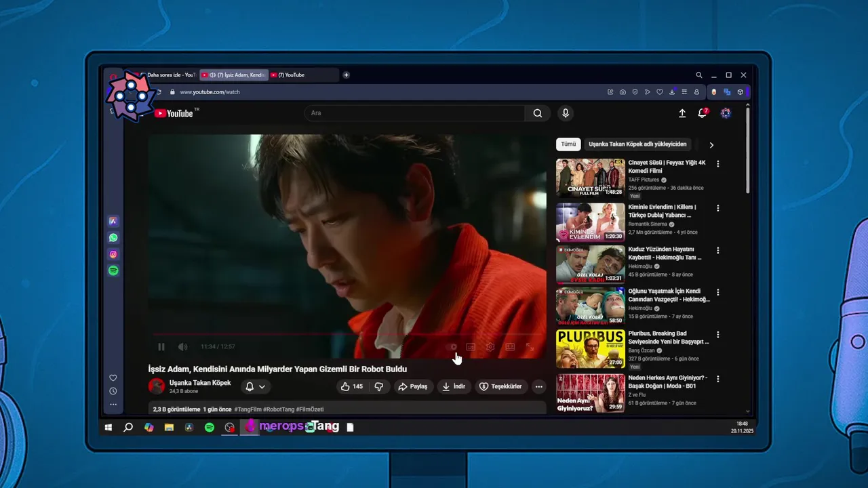The width and height of the screenshot is (868, 488).
Task: Click the YouTube search magnifier button
Action: click(538, 113)
